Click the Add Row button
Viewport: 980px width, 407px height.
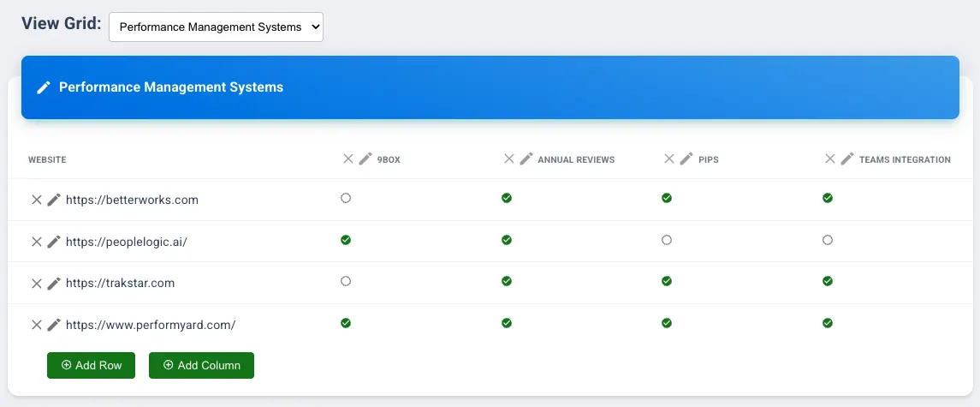[92, 366]
